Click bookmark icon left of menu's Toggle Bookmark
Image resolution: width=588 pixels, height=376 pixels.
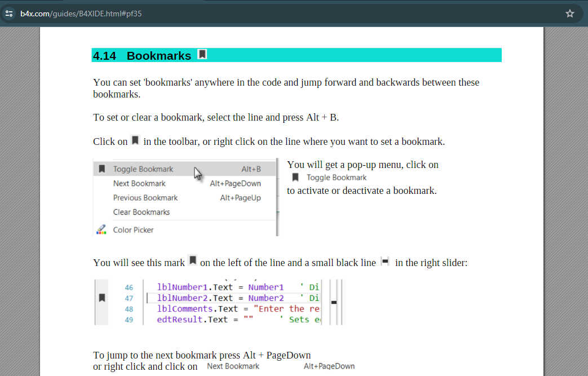point(101,169)
